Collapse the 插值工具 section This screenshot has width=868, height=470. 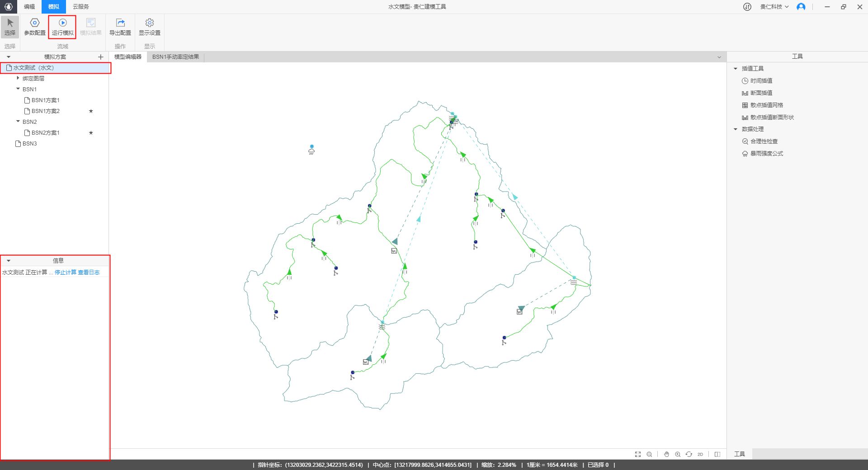tap(736, 69)
